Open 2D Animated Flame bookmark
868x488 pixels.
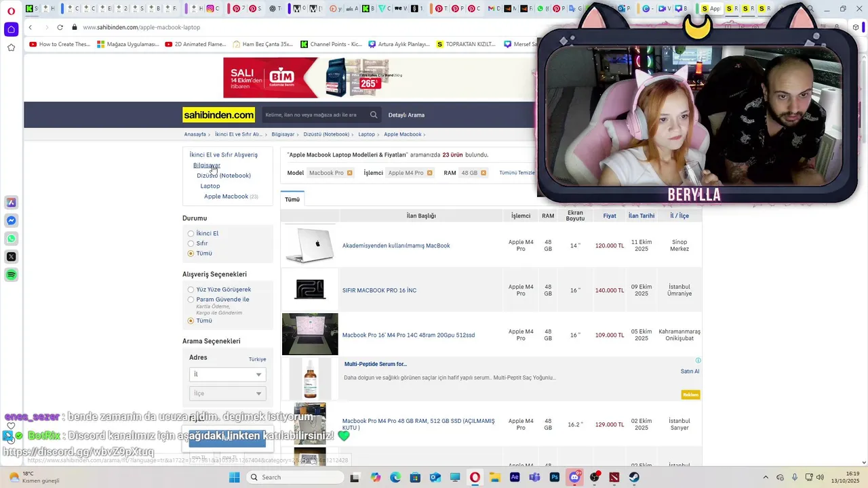195,44
